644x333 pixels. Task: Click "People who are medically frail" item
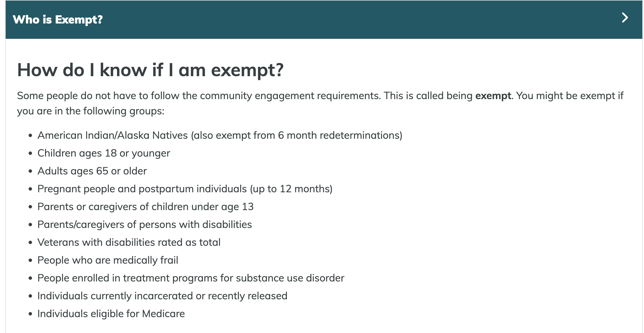[108, 260]
